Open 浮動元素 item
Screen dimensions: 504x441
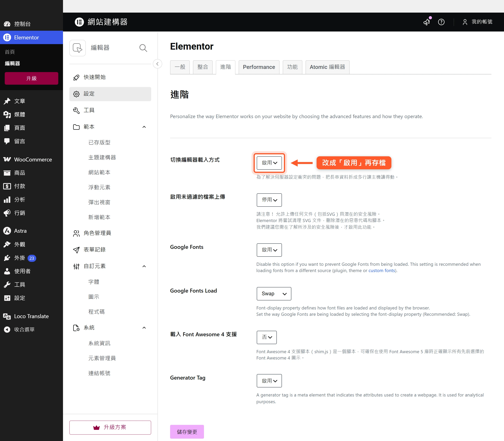click(99, 187)
